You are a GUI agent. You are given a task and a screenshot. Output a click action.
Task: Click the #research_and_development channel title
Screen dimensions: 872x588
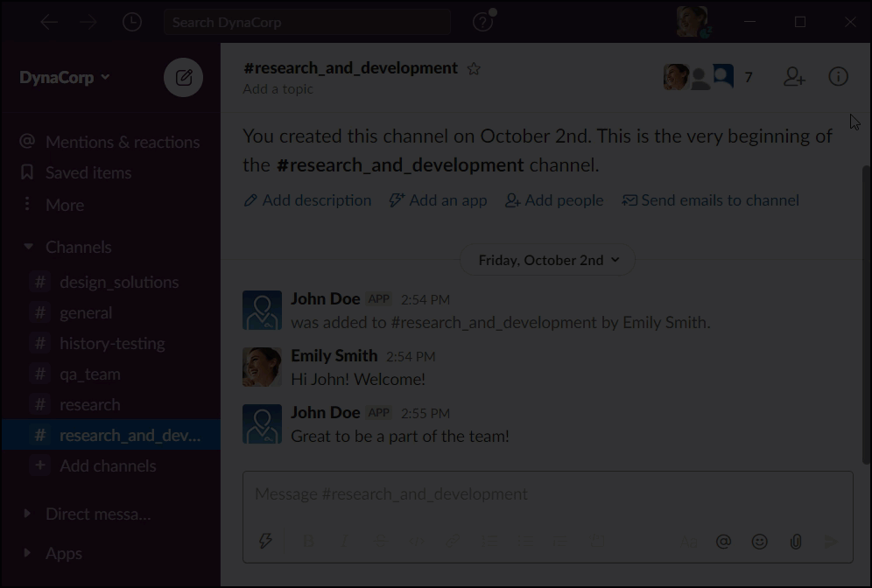click(x=350, y=67)
